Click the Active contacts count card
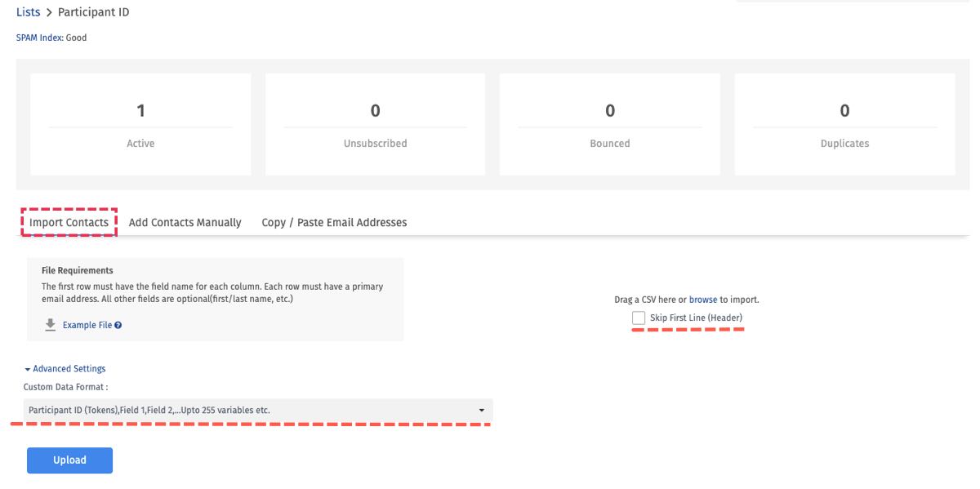This screenshot has width=980, height=489. (x=140, y=124)
